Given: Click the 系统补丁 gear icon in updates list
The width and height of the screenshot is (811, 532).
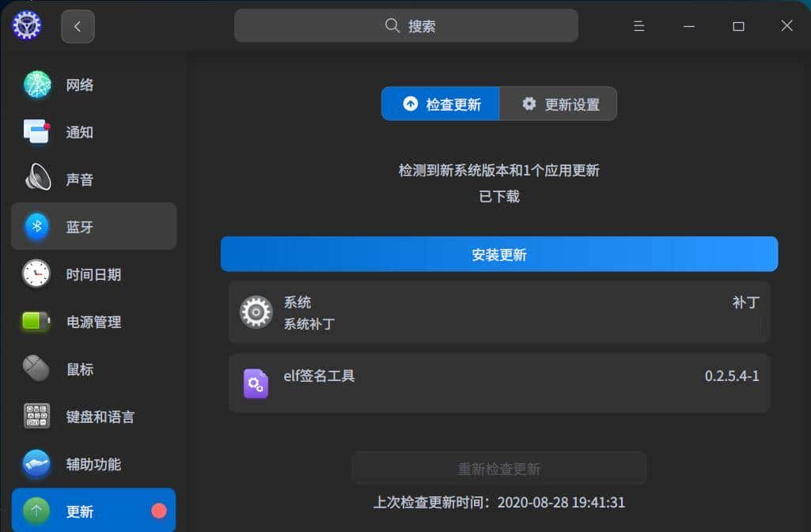Looking at the screenshot, I should tap(256, 311).
